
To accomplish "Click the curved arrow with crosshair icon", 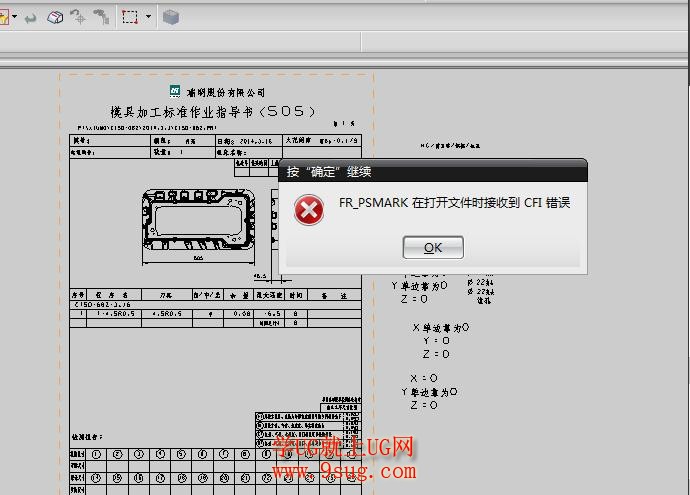I will click(78, 17).
